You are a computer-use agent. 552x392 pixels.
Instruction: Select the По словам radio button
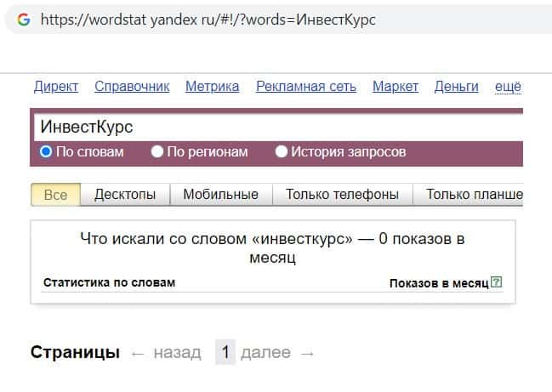tap(47, 152)
